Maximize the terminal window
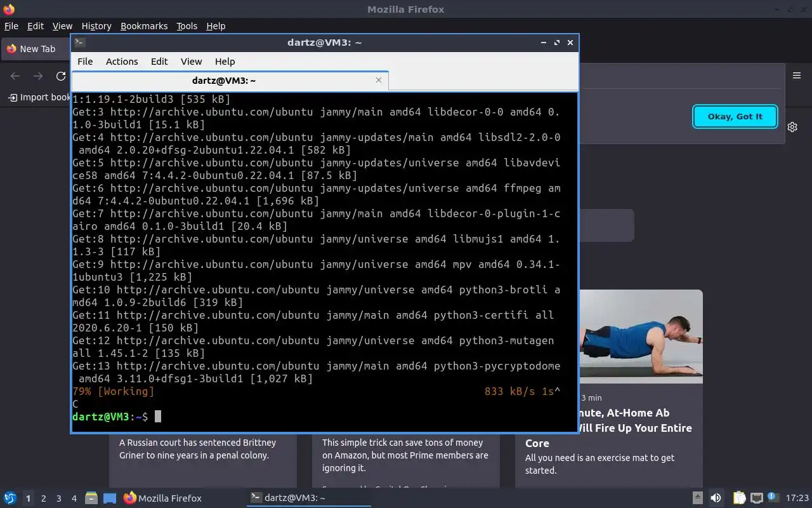 click(x=557, y=43)
